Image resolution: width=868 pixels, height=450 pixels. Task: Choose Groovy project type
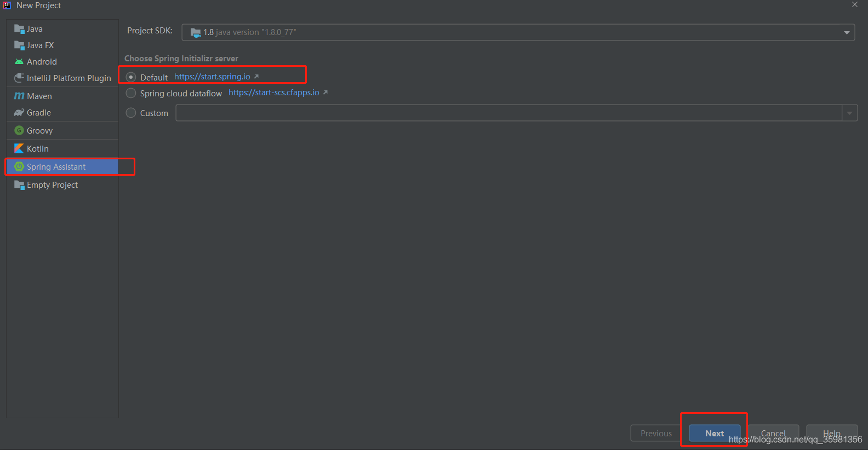coord(62,131)
